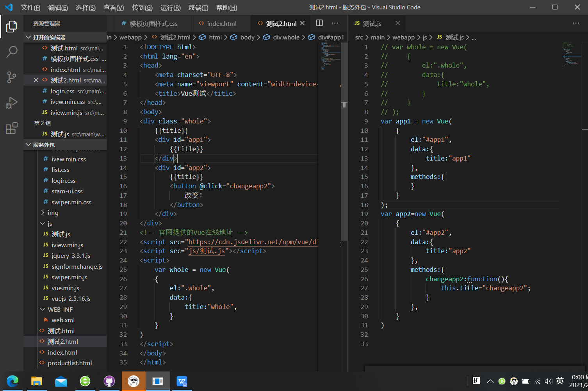Open jquery-3.3.1.js in the file tree
This screenshot has width=588, height=391.
tap(71, 256)
